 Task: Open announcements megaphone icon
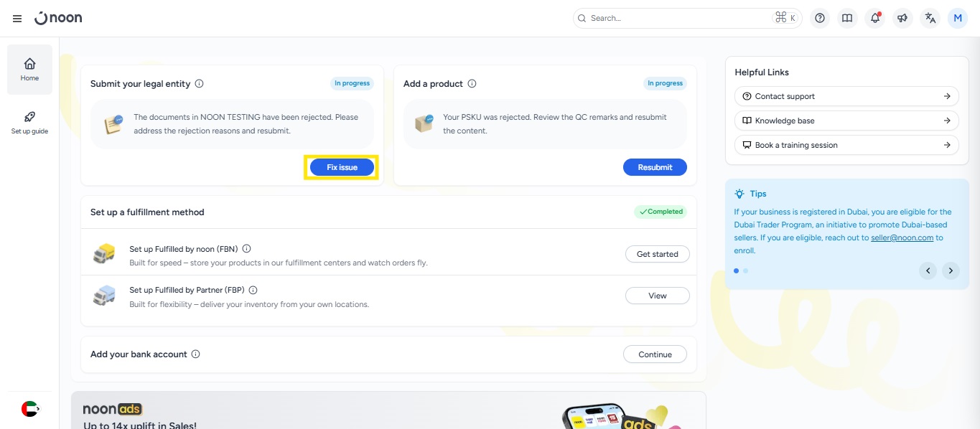pyautogui.click(x=902, y=19)
